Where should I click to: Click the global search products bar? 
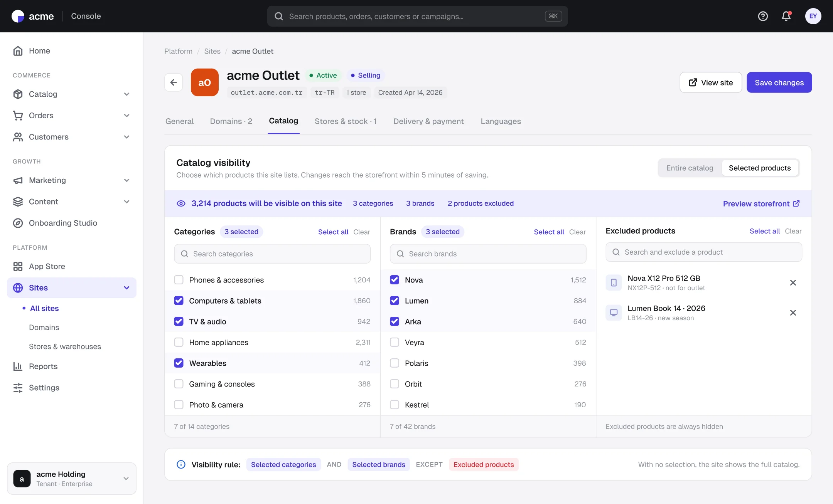417,16
